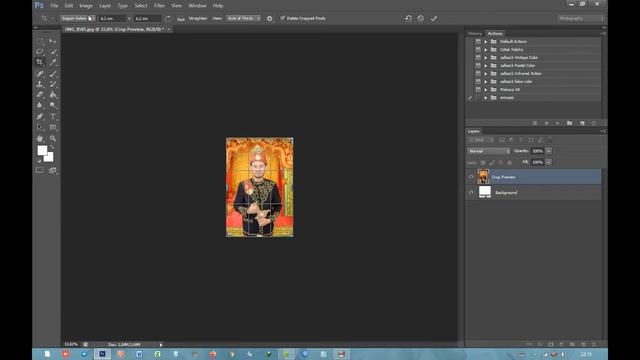Select the Eraser tool
Screen dimensions: 640x360
click(40, 95)
